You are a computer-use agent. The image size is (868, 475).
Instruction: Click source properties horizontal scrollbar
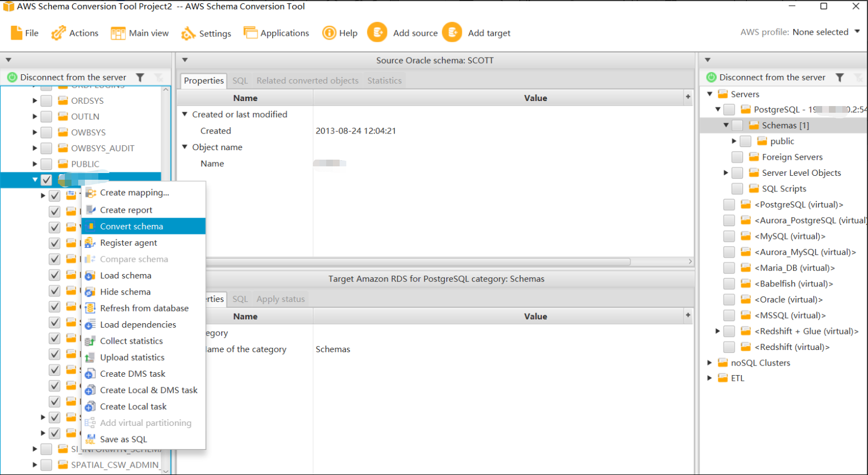418,261
